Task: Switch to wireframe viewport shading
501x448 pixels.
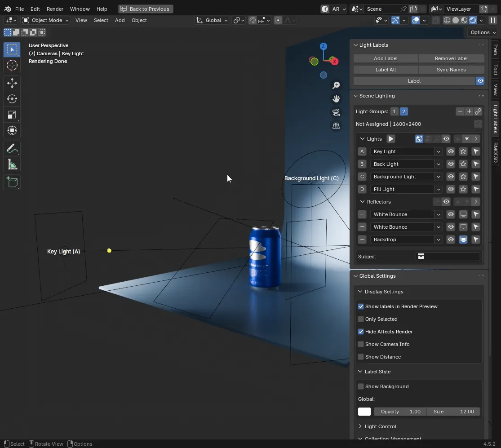Action: (x=447, y=20)
